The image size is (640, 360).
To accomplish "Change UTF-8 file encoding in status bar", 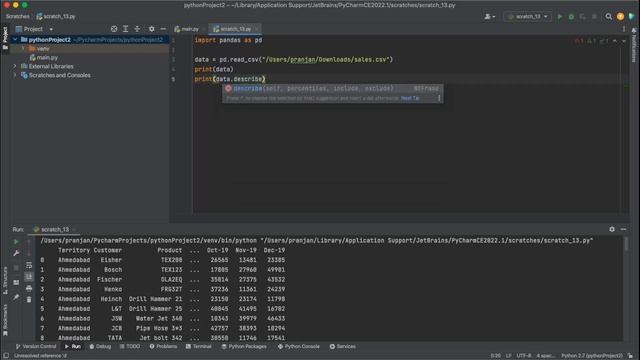I will [524, 356].
